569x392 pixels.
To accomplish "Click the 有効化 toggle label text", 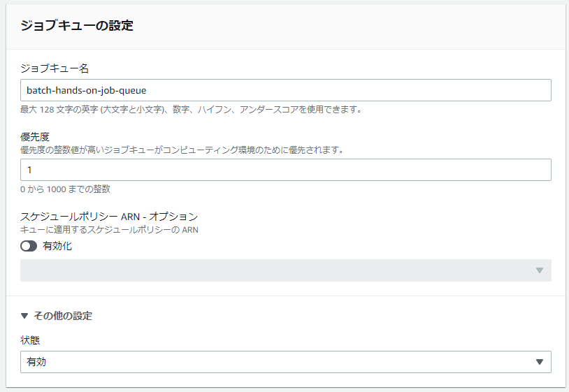I will coord(57,246).
